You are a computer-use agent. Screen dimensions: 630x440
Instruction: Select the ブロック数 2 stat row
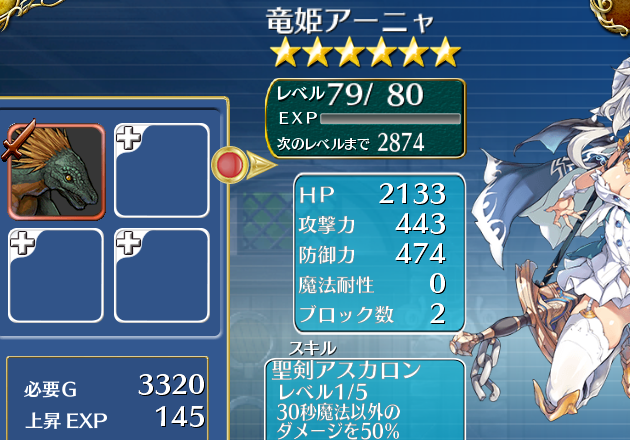pos(372,314)
